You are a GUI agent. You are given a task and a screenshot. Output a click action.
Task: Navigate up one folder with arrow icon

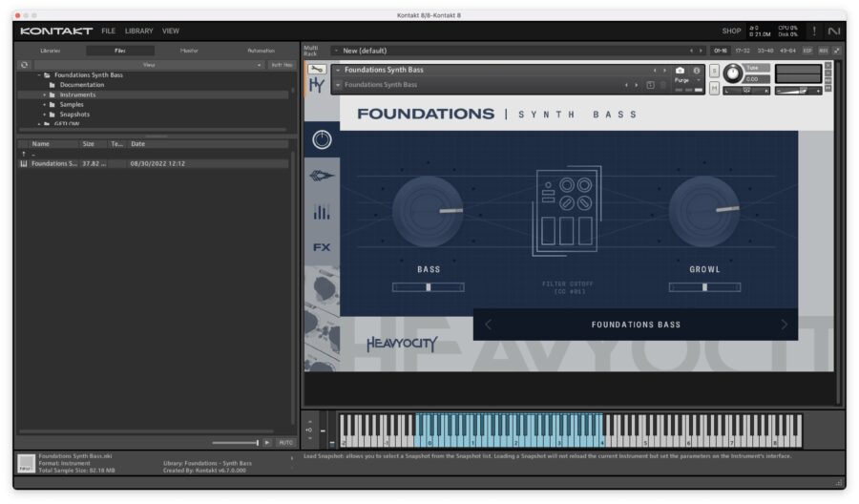24,154
